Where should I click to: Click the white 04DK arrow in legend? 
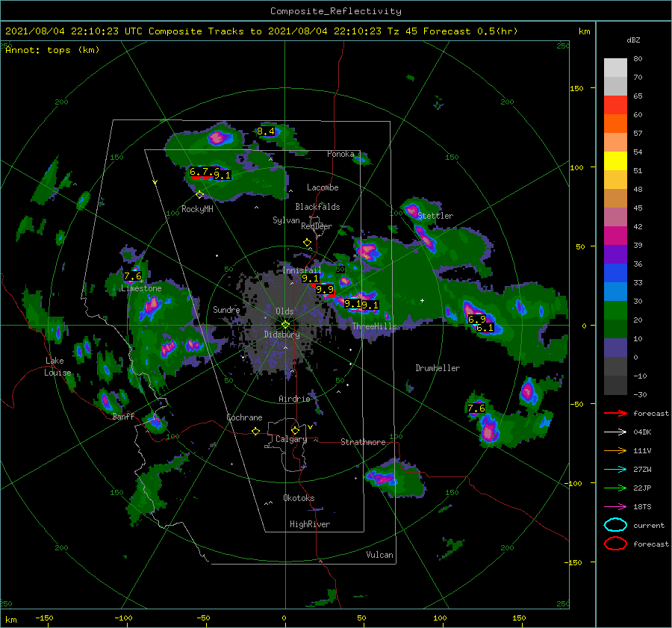615,432
